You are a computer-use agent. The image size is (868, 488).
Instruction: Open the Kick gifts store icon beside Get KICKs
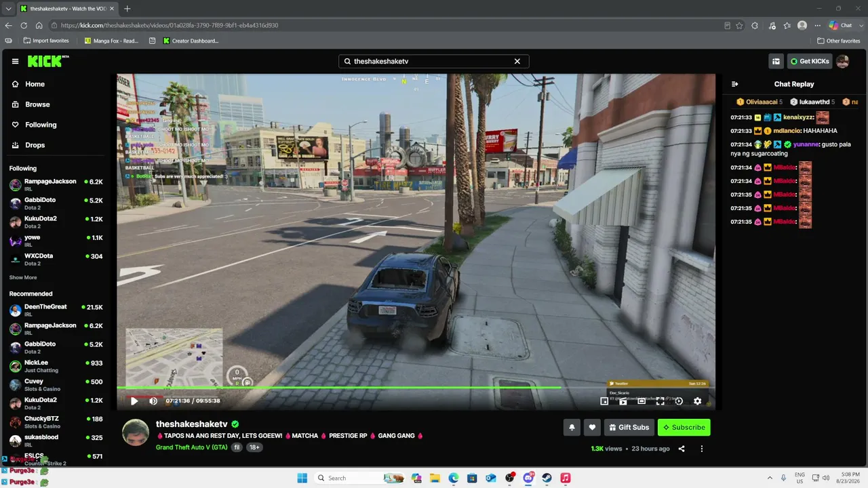point(776,61)
